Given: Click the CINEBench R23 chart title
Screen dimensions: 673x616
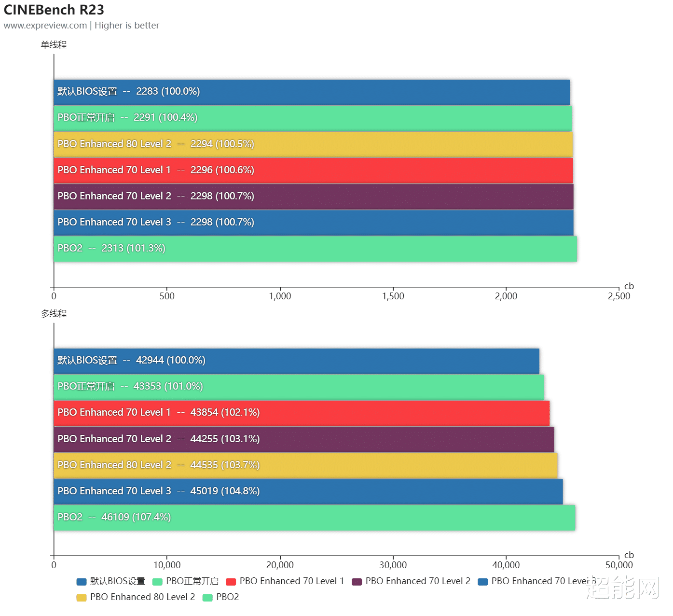Looking at the screenshot, I should tap(54, 10).
